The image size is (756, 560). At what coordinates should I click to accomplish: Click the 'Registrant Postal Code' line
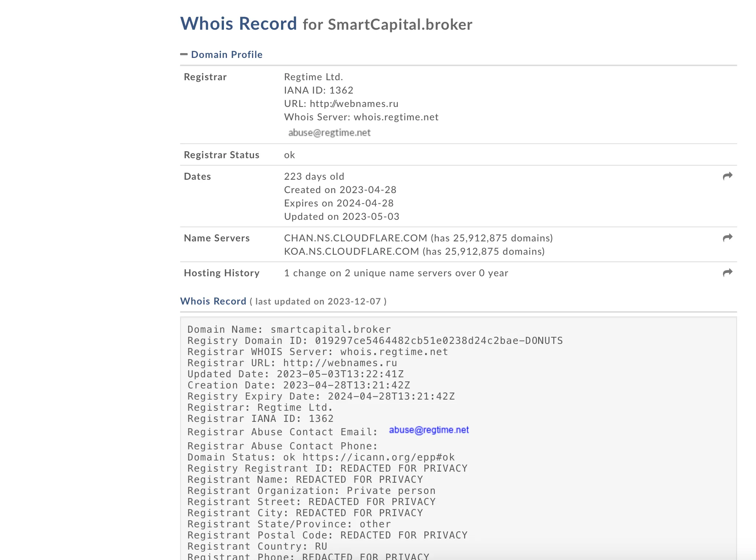[x=327, y=535]
